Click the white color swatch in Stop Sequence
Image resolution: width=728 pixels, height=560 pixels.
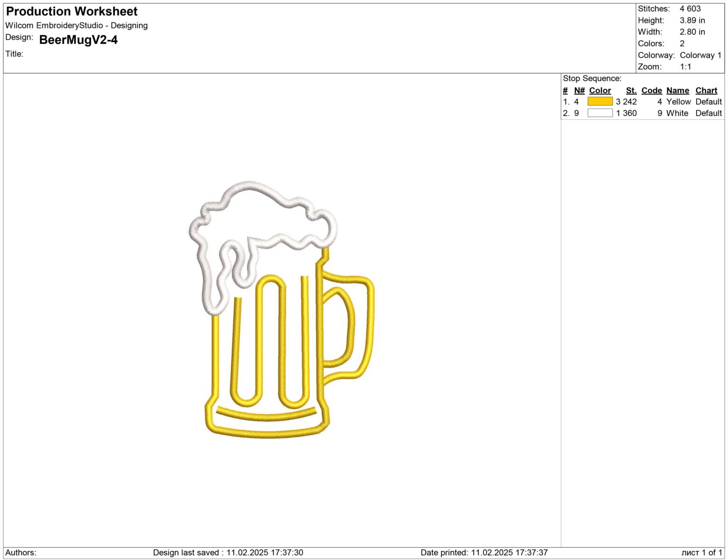click(599, 113)
